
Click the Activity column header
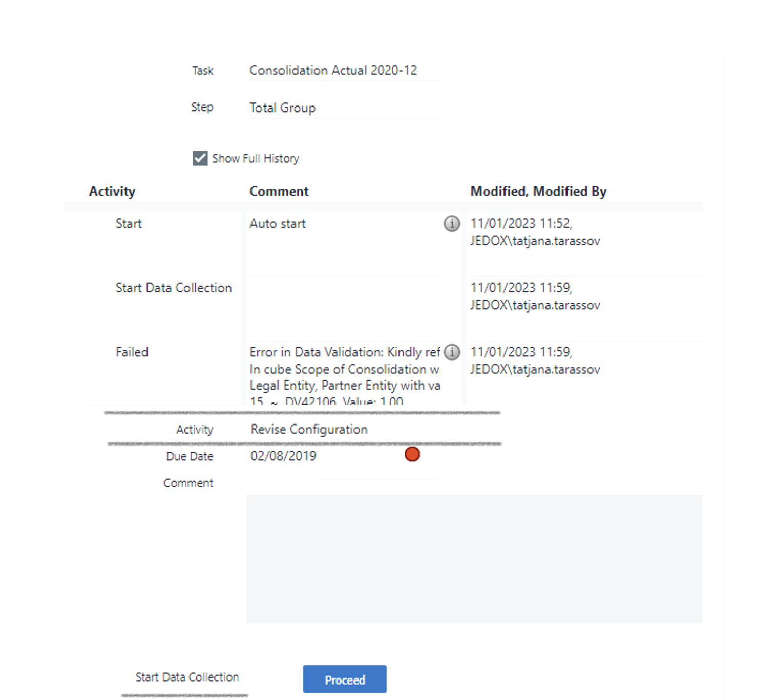tap(112, 192)
